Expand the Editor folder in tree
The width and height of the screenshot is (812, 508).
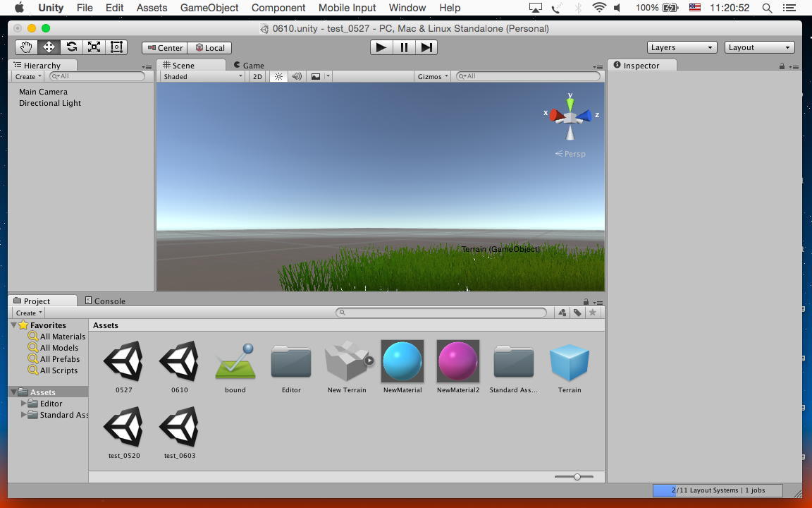(24, 404)
